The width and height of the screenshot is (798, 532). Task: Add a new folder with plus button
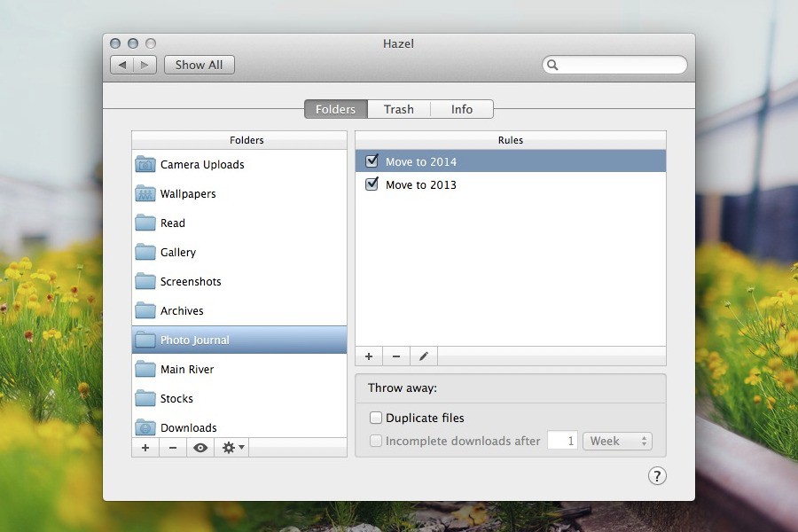(145, 448)
